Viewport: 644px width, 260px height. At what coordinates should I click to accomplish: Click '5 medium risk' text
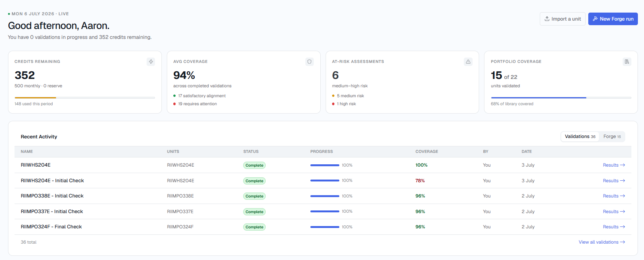(350, 96)
